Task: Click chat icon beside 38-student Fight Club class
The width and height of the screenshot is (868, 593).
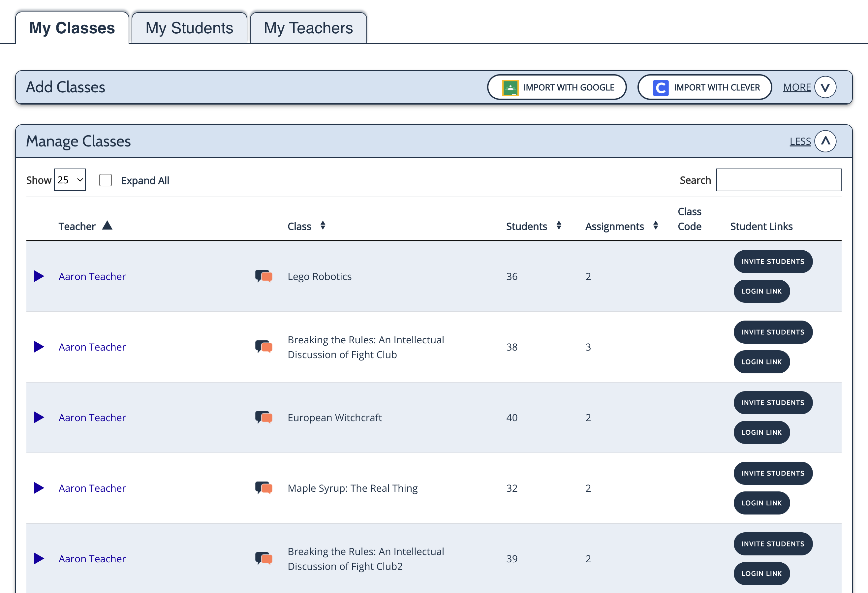Action: (264, 347)
